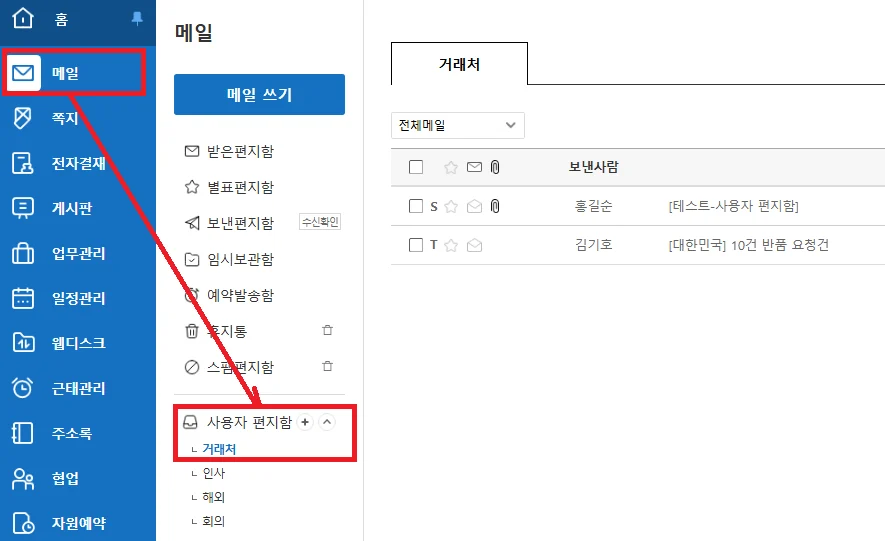
Task: Click the 메일 쓰기 button
Action: click(259, 94)
